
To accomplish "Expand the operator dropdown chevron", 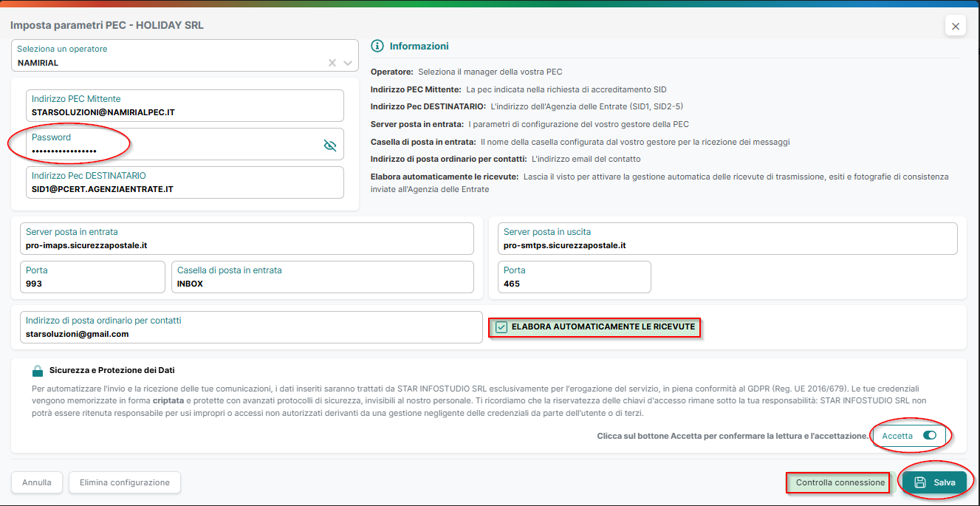I will pyautogui.click(x=348, y=63).
